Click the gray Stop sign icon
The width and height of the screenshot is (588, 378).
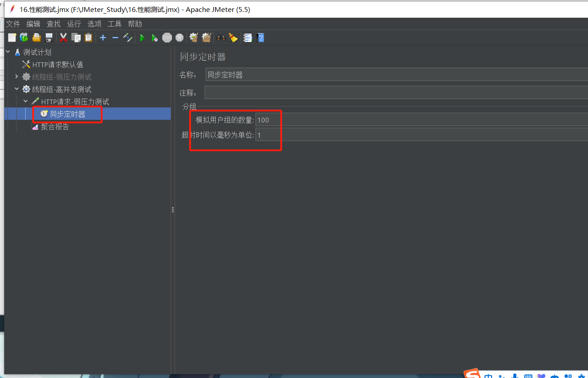pos(167,38)
